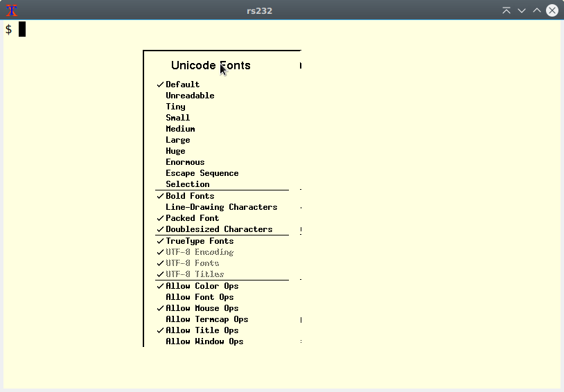Click the $ shell prompt

pos(8,29)
